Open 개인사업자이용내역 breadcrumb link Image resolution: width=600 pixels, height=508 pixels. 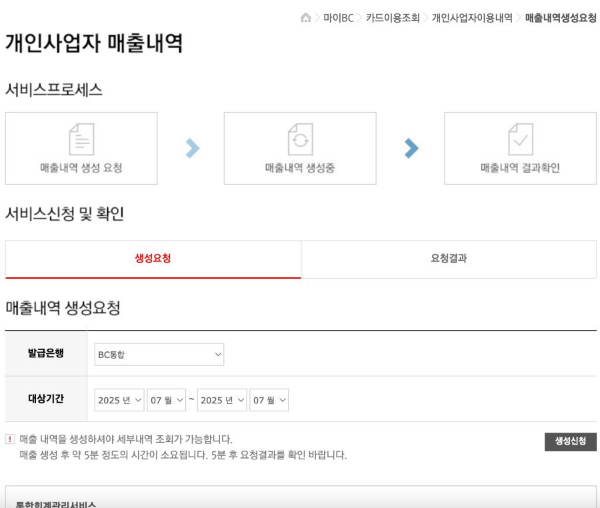[x=472, y=18]
